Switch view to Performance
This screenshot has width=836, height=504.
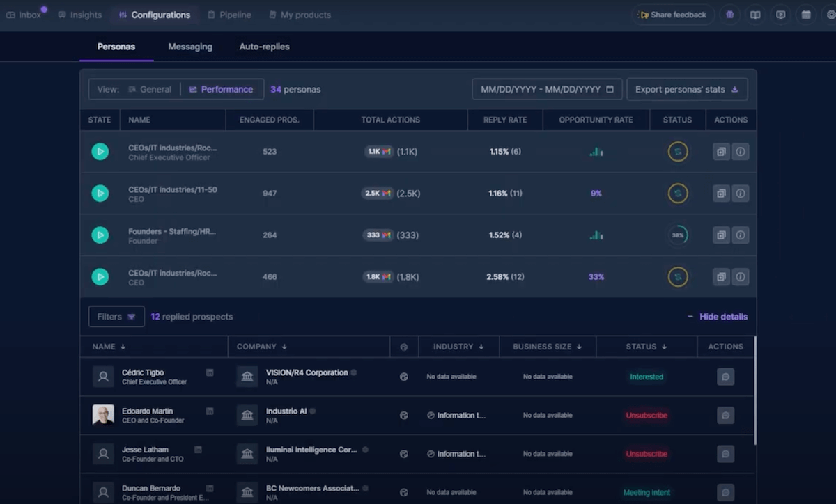point(222,89)
